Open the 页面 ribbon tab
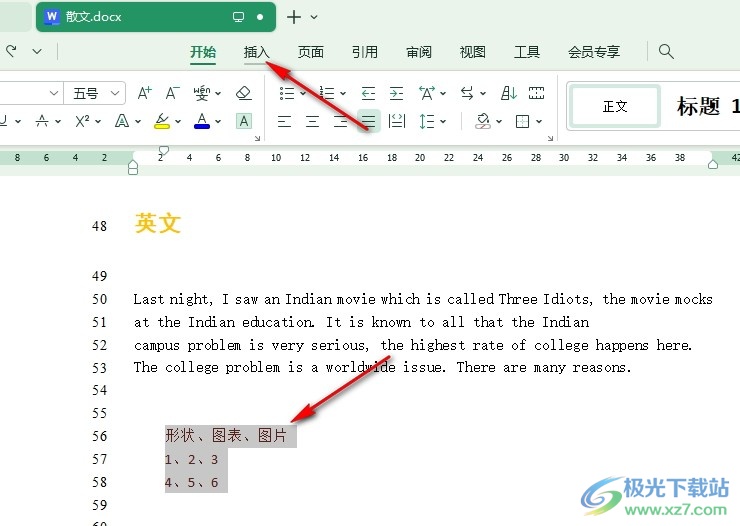The height and width of the screenshot is (526, 740). [x=311, y=51]
